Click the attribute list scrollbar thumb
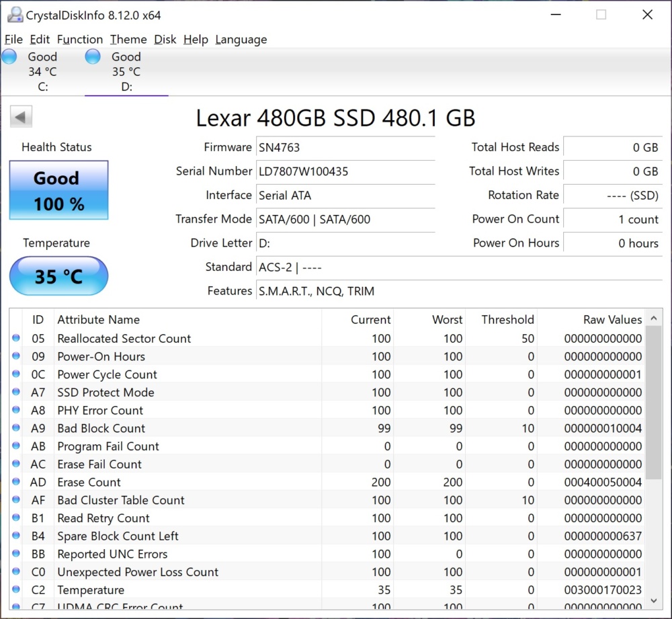672x619 pixels. (654, 403)
